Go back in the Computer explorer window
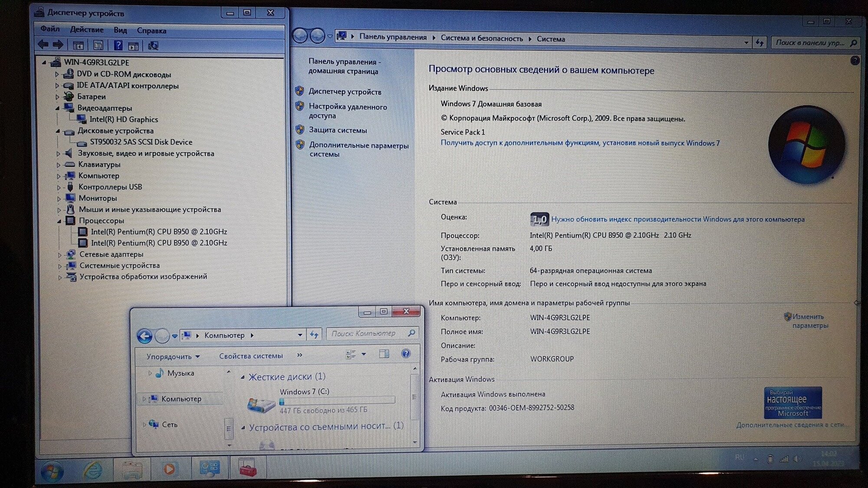Image resolution: width=868 pixels, height=488 pixels. (x=145, y=336)
